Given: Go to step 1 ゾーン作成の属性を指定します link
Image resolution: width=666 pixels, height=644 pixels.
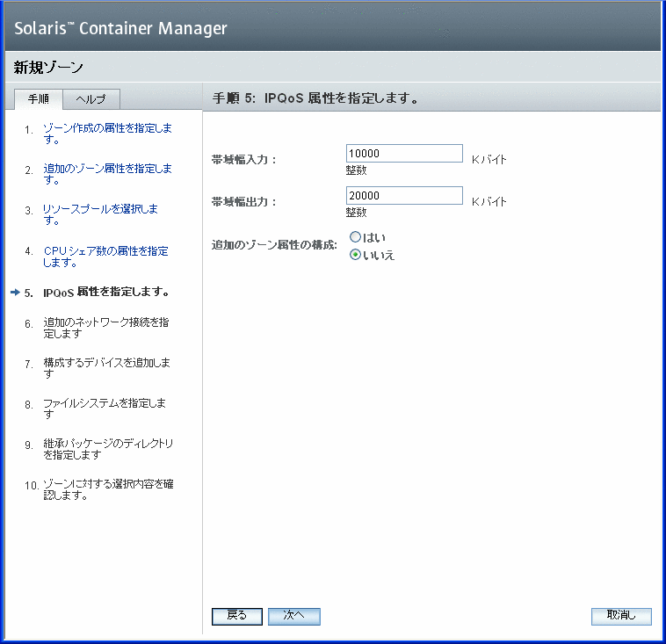Looking at the screenshot, I should [x=107, y=134].
